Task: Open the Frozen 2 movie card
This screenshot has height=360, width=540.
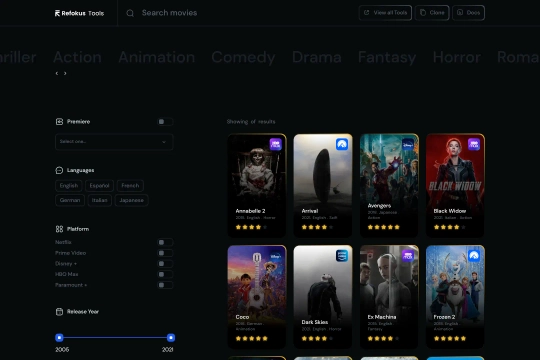Action: click(455, 297)
